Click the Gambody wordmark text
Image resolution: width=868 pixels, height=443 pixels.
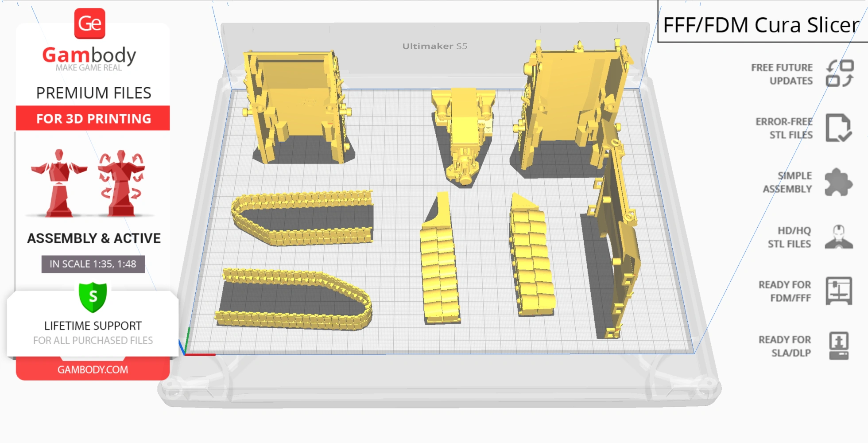(x=89, y=55)
